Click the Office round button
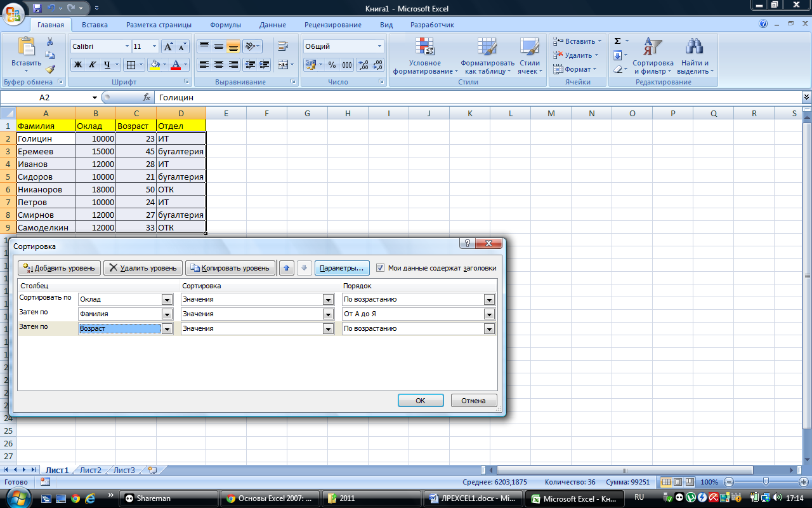 point(13,13)
